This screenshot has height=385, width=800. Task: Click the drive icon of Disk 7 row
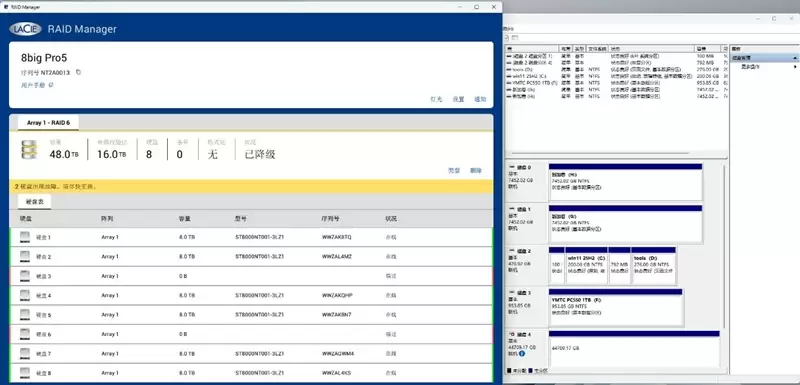tap(25, 353)
